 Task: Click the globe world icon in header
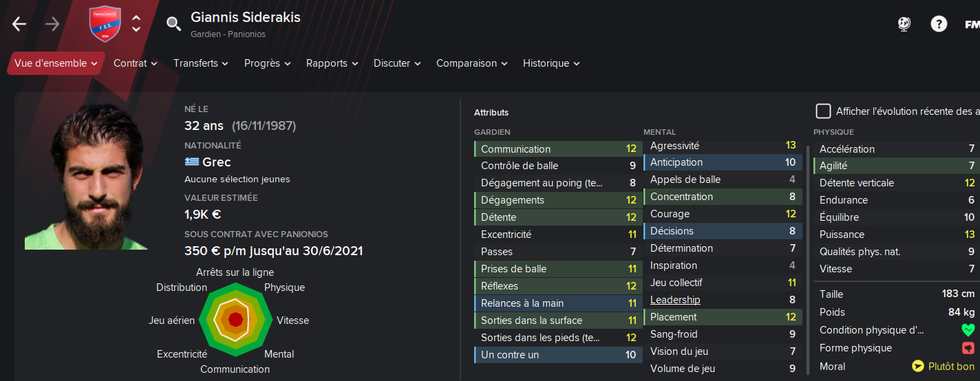(x=904, y=24)
